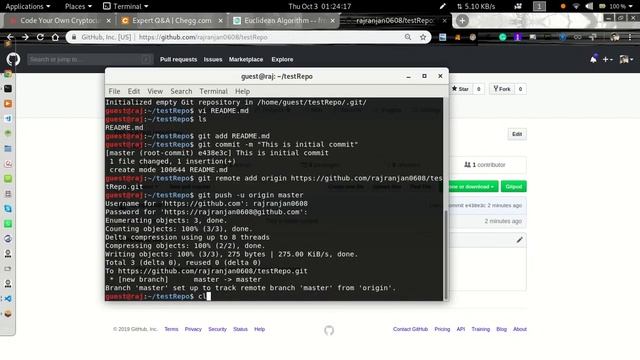Open Contact GitHub footer link
Screen dimensions: 640x360
[x=410, y=329]
